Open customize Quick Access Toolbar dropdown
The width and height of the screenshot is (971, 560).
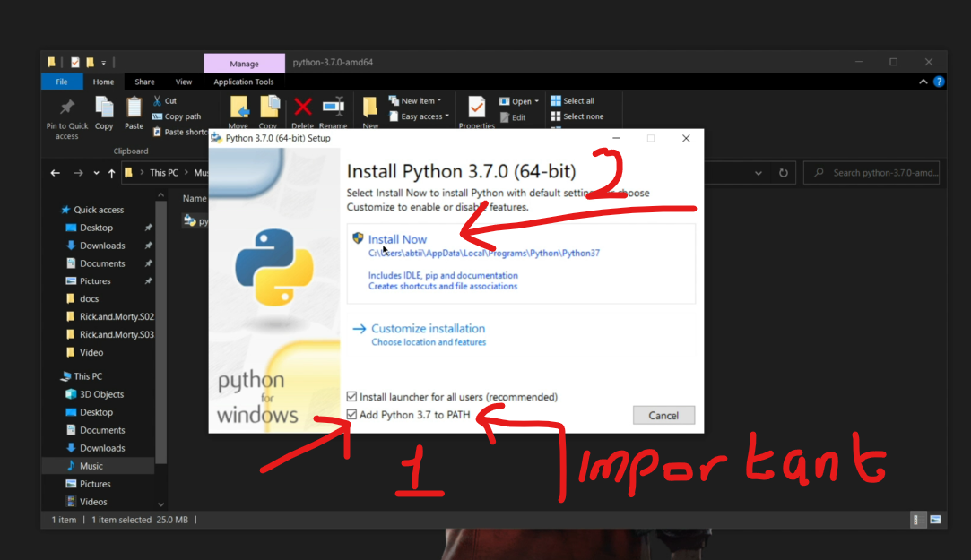[x=103, y=63]
